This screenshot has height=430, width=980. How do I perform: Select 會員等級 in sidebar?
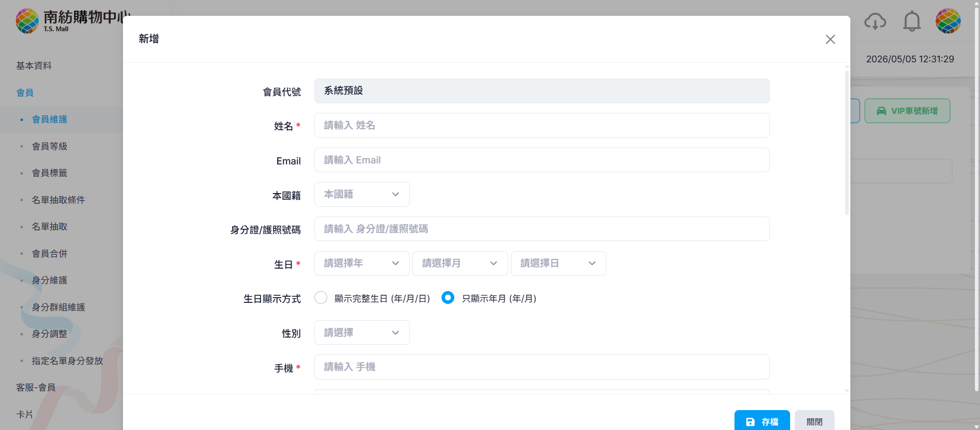point(50,147)
